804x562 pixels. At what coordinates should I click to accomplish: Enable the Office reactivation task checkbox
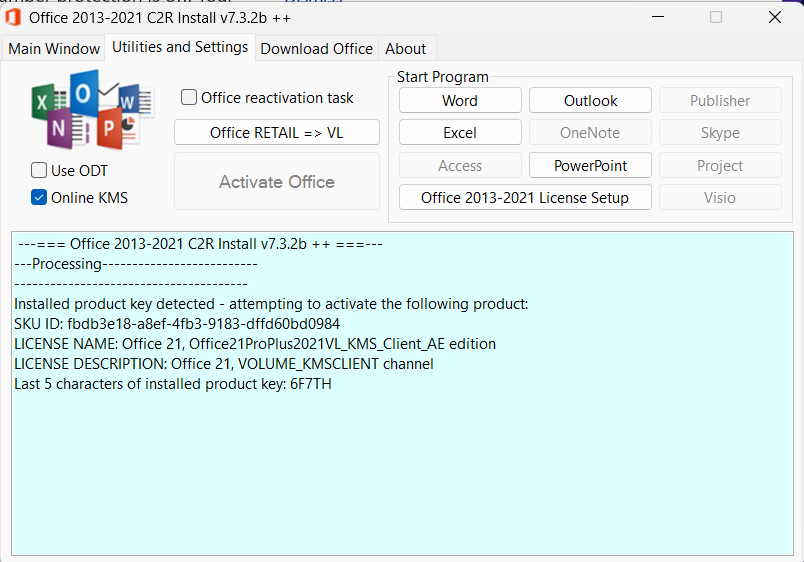(x=189, y=98)
